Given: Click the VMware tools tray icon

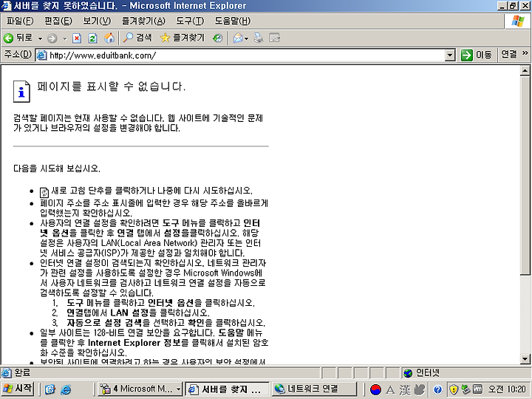Looking at the screenshot, I should (477, 389).
